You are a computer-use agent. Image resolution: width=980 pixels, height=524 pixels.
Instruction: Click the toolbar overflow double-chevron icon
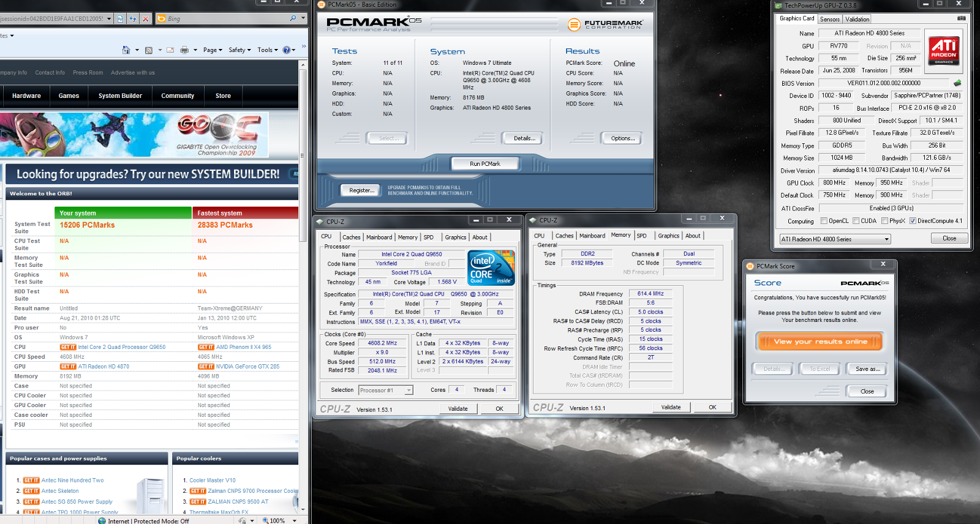point(303,47)
